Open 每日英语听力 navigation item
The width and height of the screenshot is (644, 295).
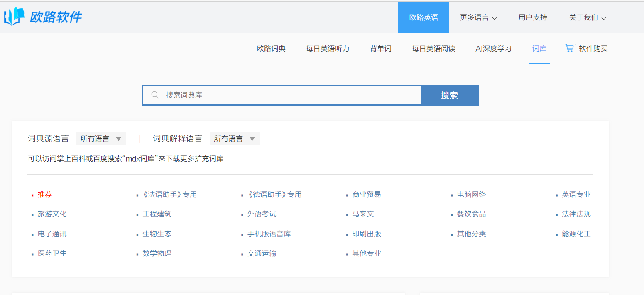pos(328,49)
